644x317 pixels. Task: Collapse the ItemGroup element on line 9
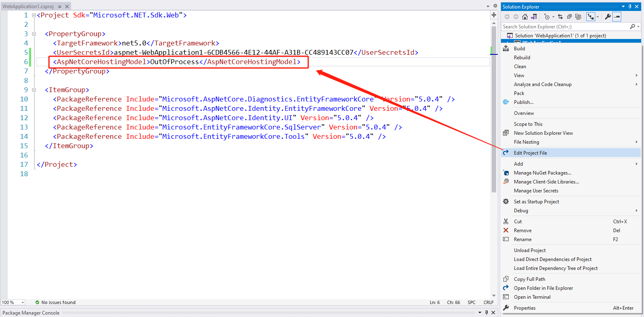point(34,90)
